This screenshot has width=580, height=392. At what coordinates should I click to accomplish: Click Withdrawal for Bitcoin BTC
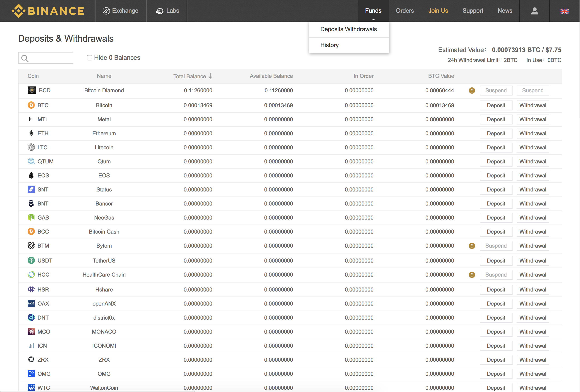pos(533,105)
